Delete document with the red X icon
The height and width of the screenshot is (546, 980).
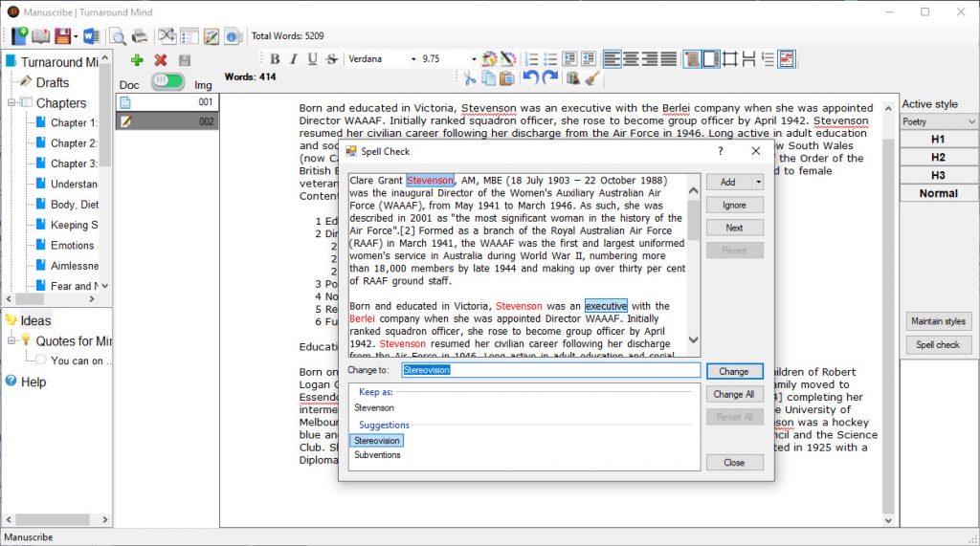[161, 60]
